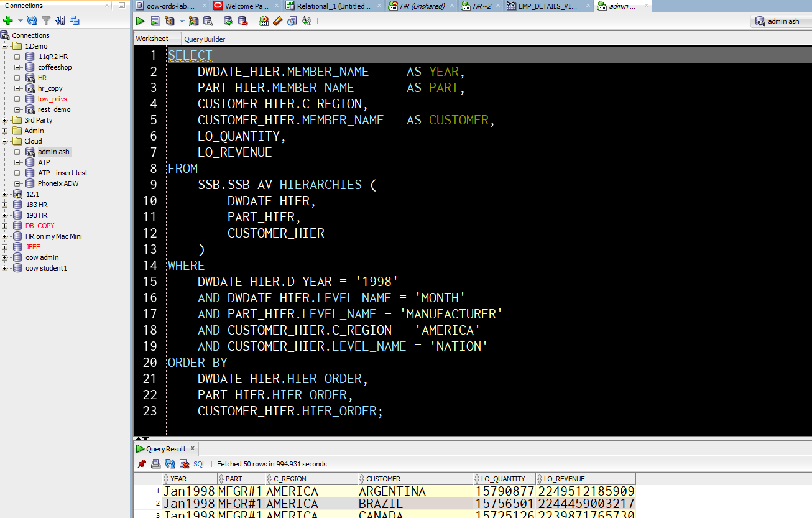Click the Run Script icon
This screenshot has height=518, width=812.
point(155,21)
